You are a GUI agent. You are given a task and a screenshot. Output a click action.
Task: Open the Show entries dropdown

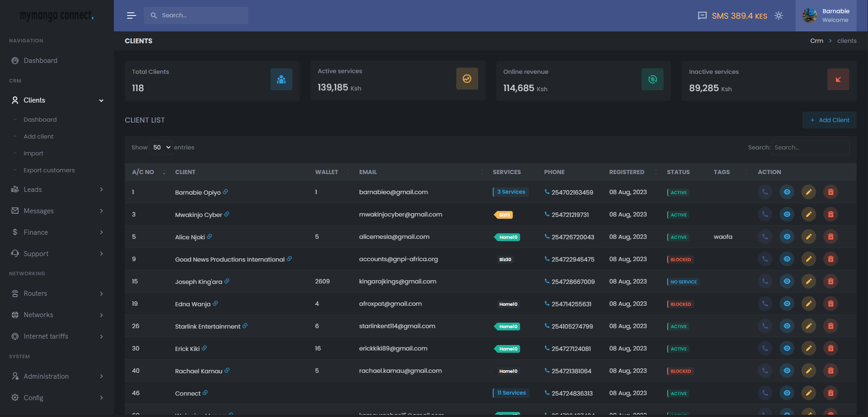[x=161, y=148]
